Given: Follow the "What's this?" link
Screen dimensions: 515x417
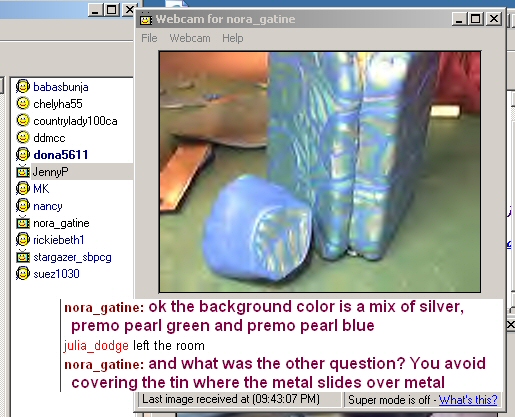Looking at the screenshot, I should 468,399.
